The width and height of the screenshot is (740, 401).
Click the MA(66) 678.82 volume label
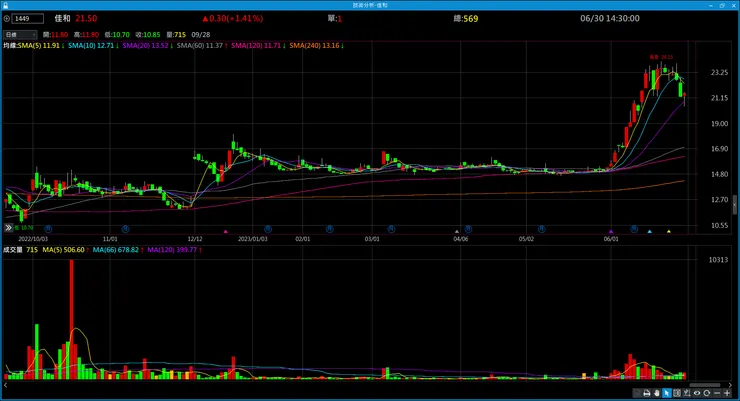[x=118, y=250]
